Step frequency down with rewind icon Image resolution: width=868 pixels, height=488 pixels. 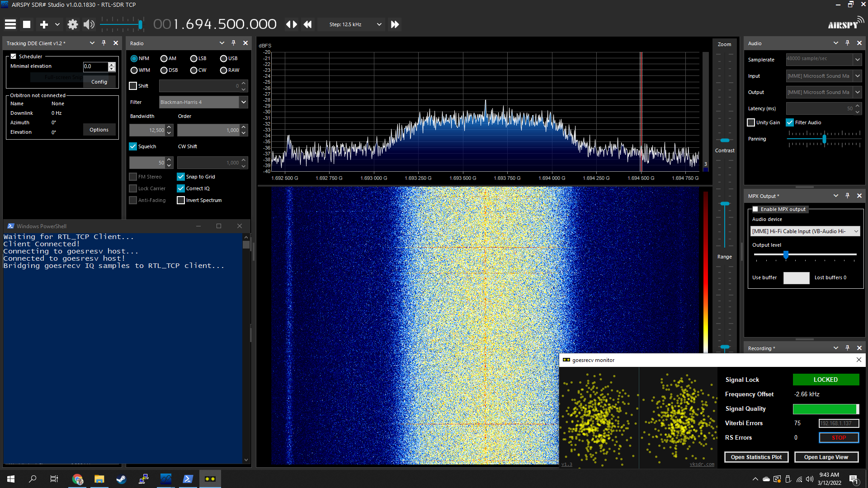click(308, 24)
